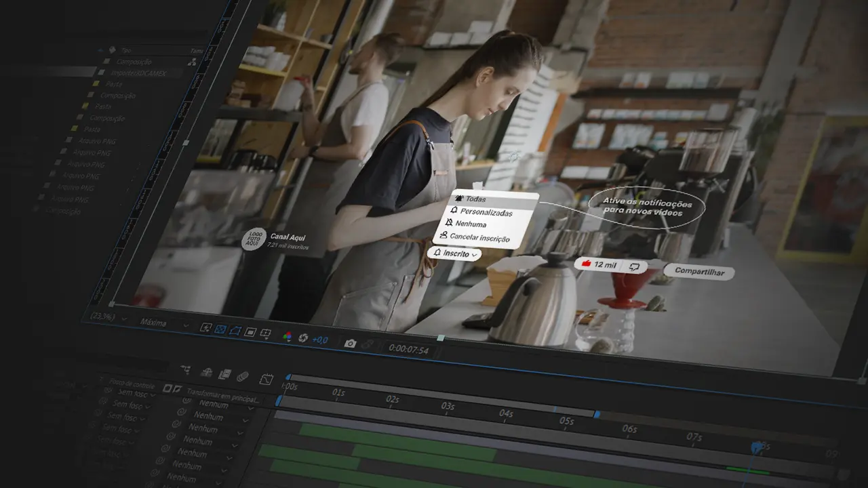Open the RGB channel selector icon
Image resolution: width=868 pixels, height=488 pixels.
[288, 336]
